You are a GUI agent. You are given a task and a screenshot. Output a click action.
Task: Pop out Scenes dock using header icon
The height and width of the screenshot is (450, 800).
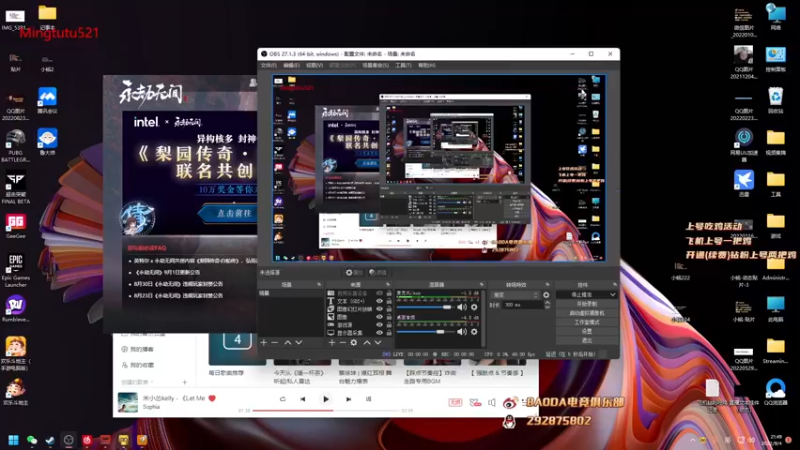point(319,284)
